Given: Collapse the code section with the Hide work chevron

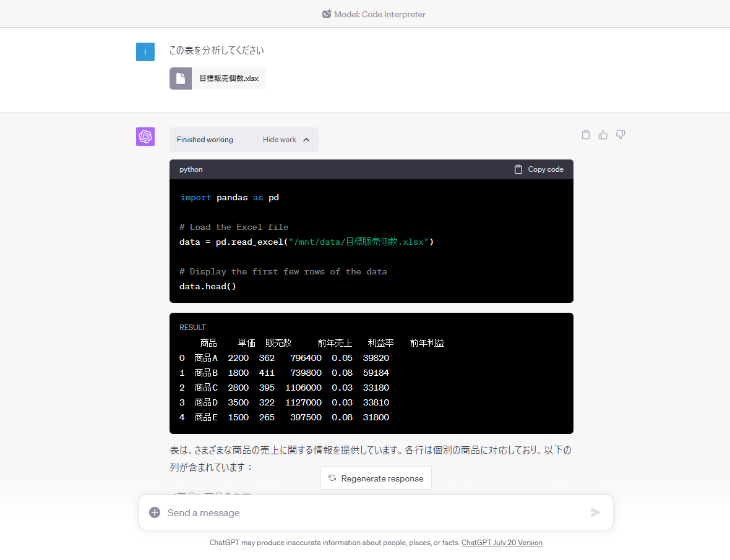Looking at the screenshot, I should [x=306, y=140].
